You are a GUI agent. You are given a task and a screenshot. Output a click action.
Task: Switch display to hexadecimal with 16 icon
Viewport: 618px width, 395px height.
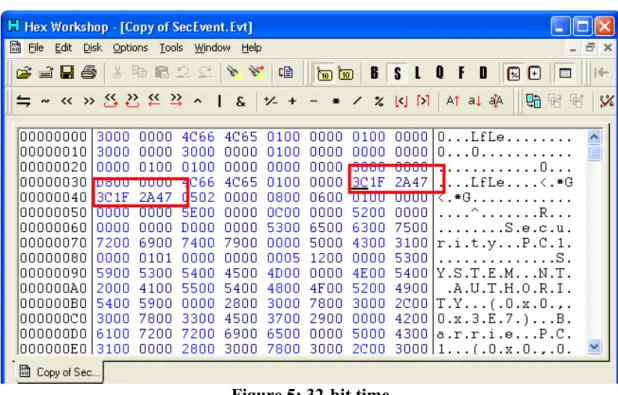click(x=324, y=73)
